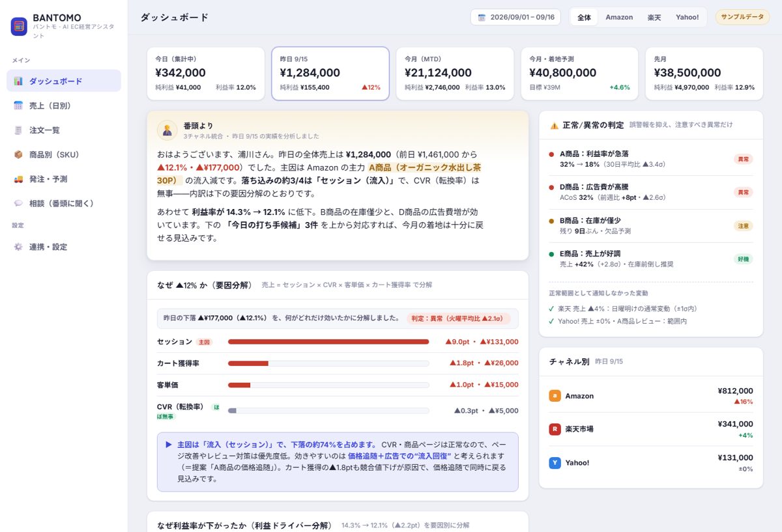Click the BANTOMO logo icon
The width and height of the screenshot is (782, 532).
(19, 26)
